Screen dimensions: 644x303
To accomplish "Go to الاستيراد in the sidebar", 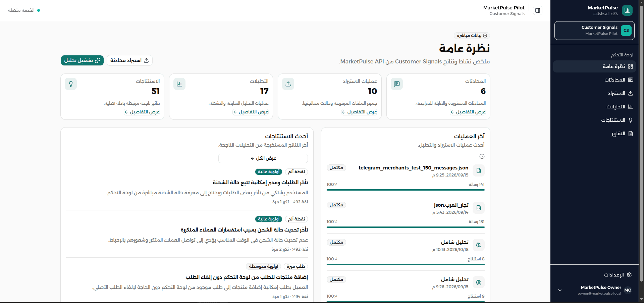I will click(x=594, y=93).
